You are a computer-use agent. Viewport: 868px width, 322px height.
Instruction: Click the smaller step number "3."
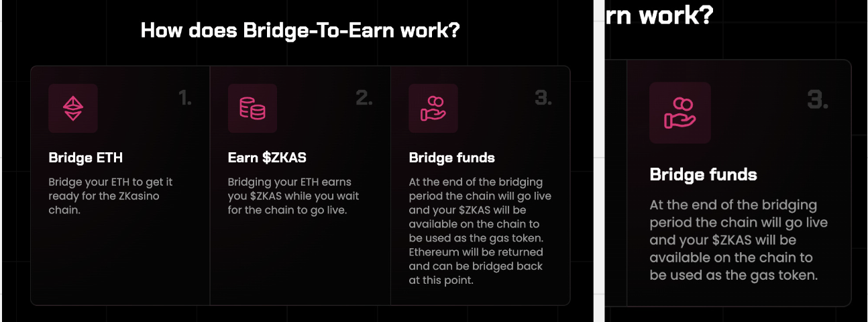543,99
